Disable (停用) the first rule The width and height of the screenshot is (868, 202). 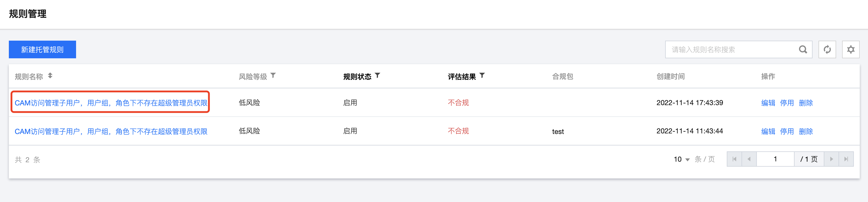coord(787,103)
